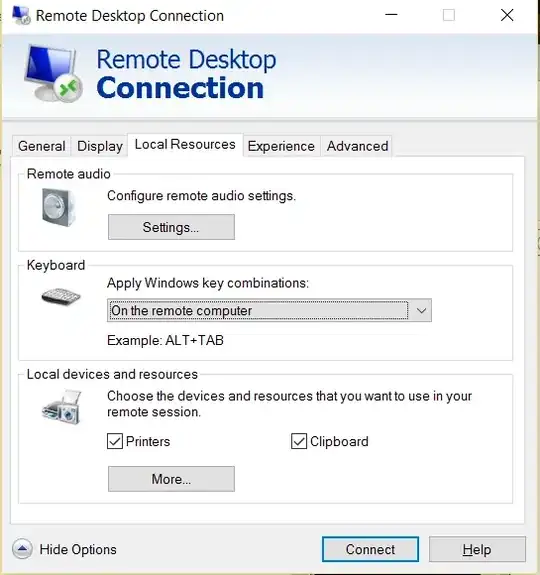Open the Advanced tab
The width and height of the screenshot is (540, 575).
tap(357, 146)
